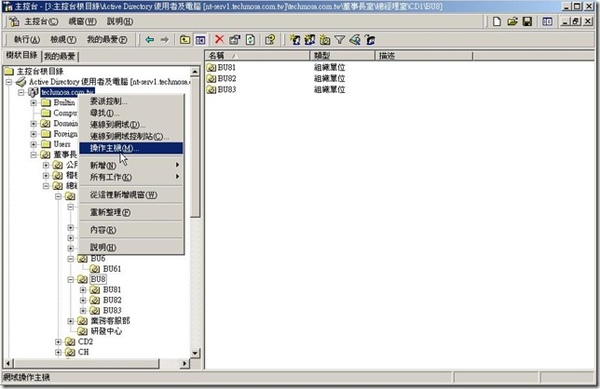Click the find objects toolbar icon
600x389 pixels.
pyautogui.click(x=355, y=40)
